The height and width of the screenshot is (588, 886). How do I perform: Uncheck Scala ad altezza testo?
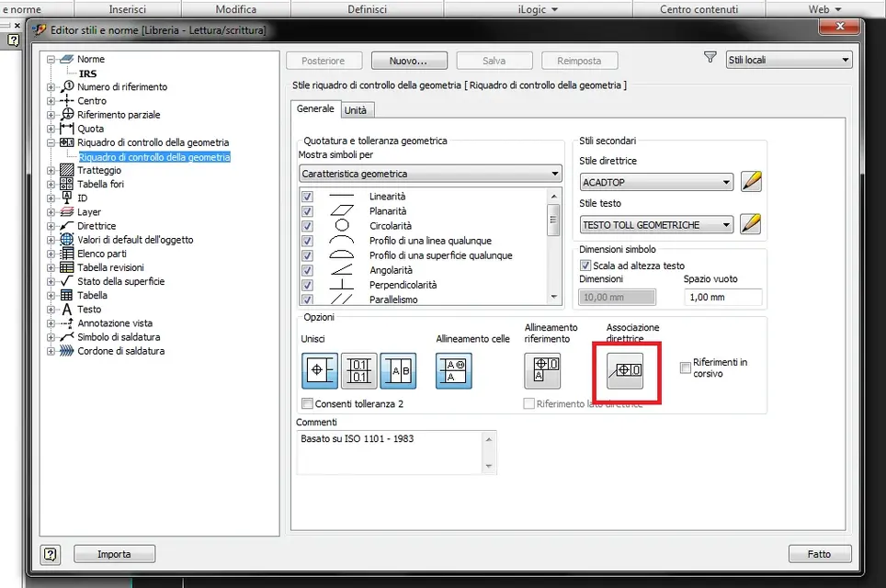click(585, 265)
